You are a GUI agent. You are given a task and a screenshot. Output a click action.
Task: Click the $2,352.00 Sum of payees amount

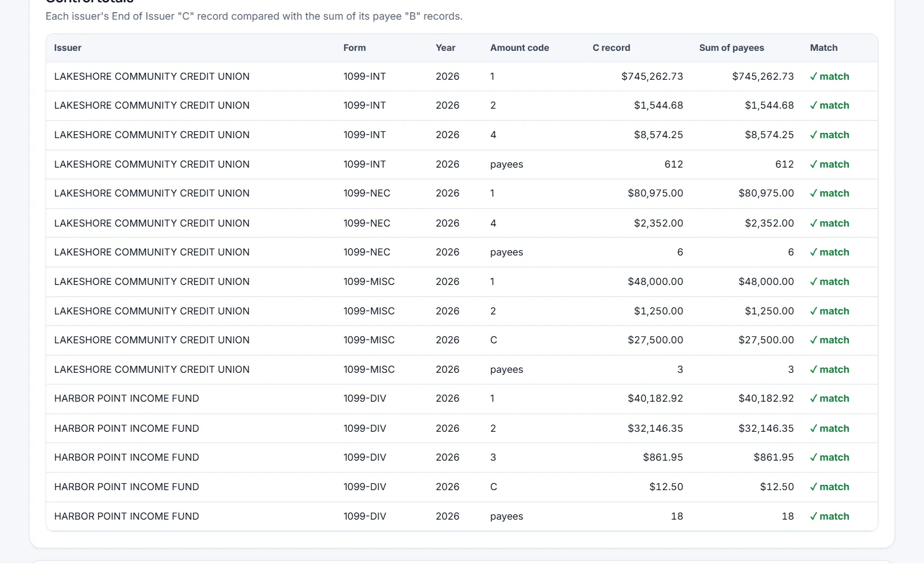point(769,223)
